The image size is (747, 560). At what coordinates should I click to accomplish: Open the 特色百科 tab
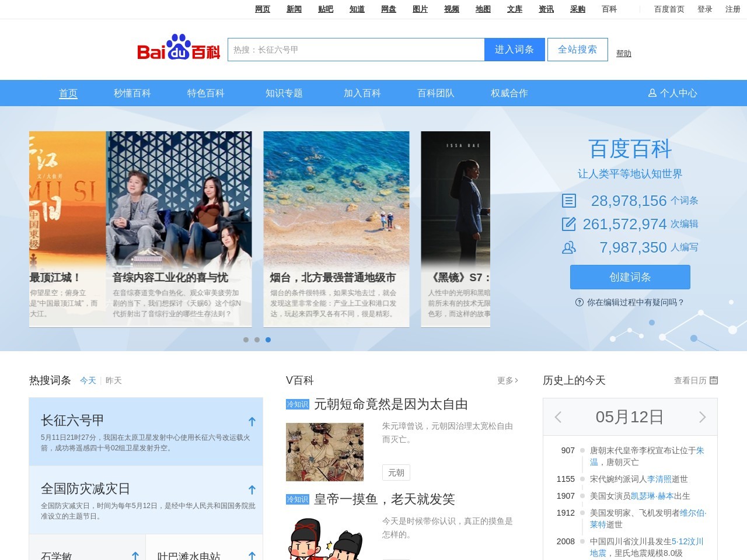pos(206,93)
